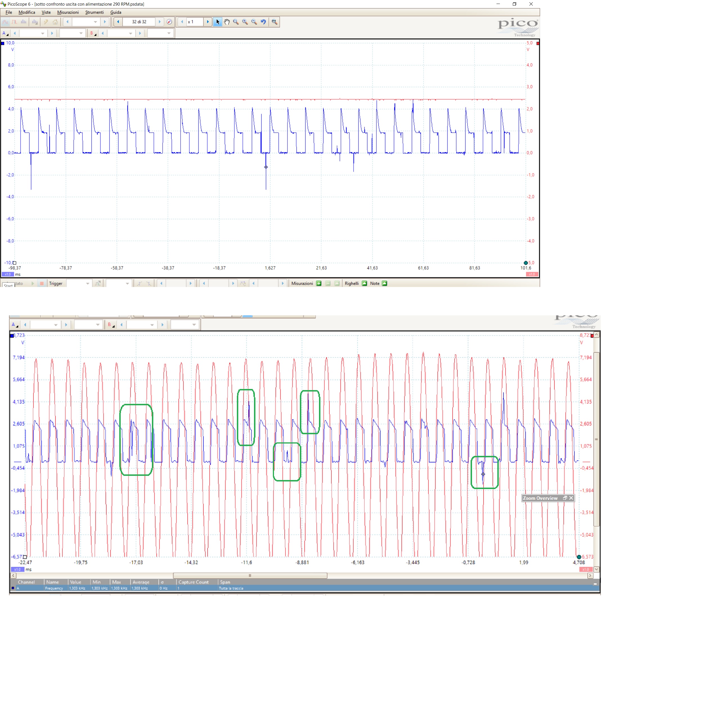728x706 pixels.
Task: Select the arrow pointer tool
Action: [218, 22]
